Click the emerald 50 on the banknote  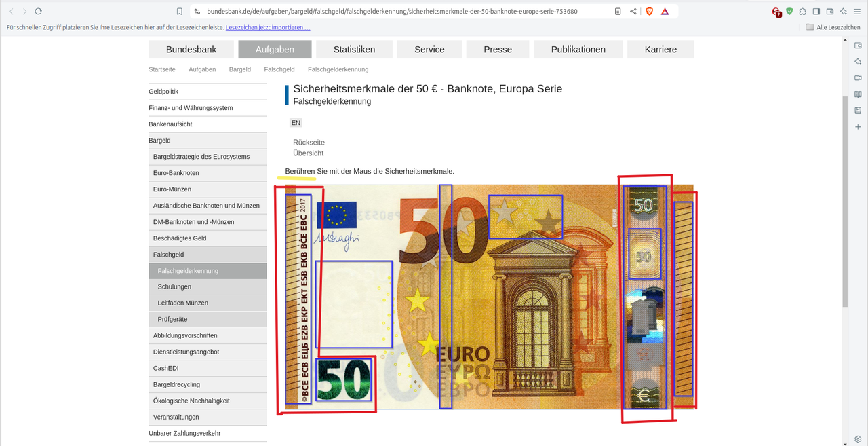(x=344, y=379)
